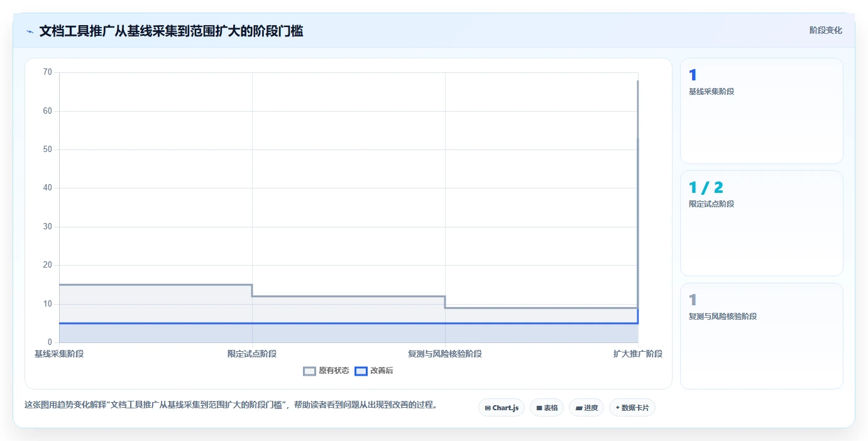The image size is (868, 441).
Task: Select the Chart.js tag chip
Action: tap(502, 408)
